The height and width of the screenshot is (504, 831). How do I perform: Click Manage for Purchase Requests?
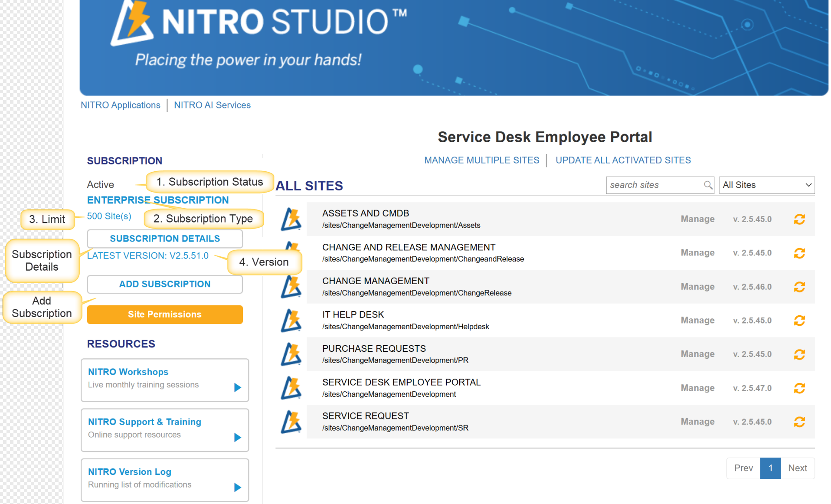(x=697, y=354)
